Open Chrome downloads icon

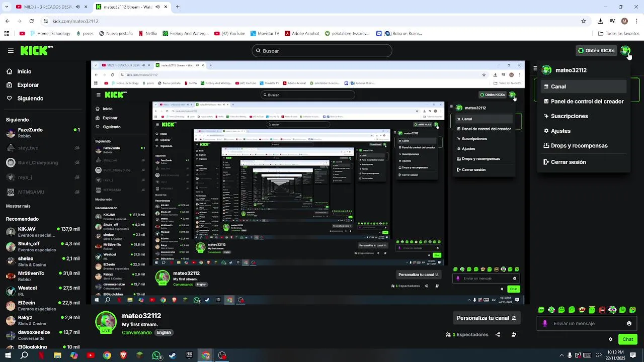(x=600, y=21)
